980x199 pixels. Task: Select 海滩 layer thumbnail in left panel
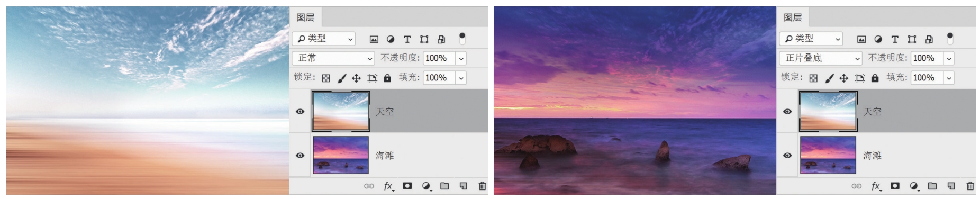coord(341,155)
